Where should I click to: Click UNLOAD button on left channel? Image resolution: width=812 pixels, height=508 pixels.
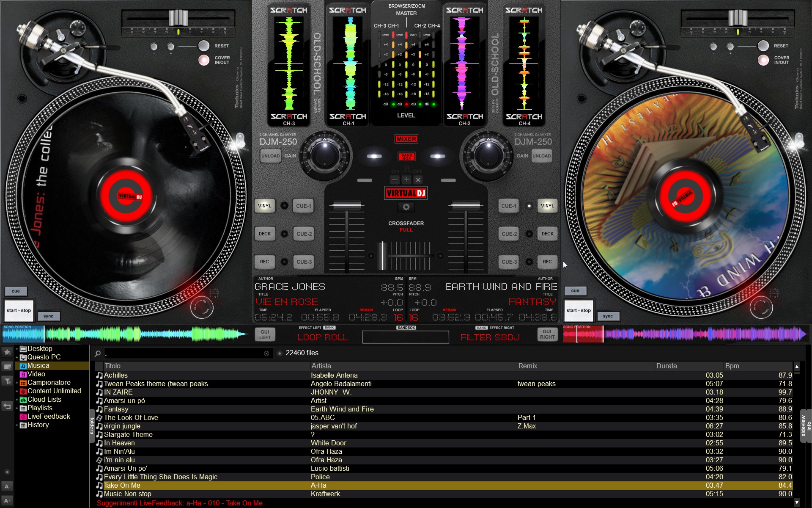click(x=270, y=156)
